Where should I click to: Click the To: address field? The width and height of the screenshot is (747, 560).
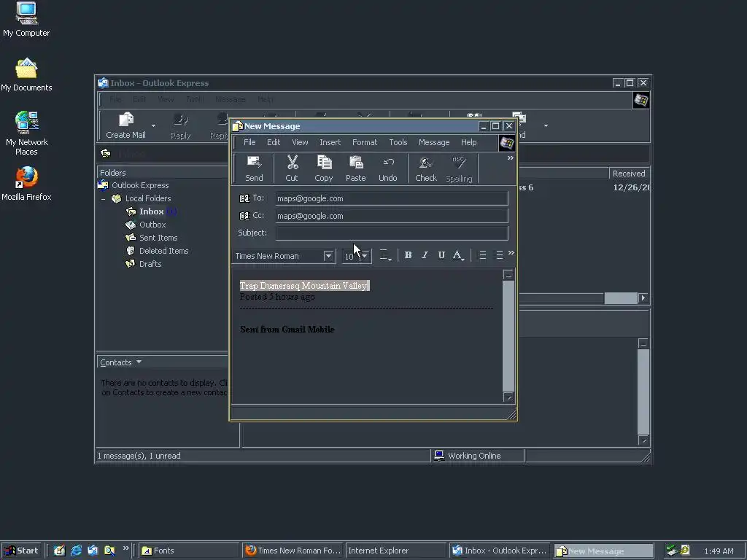pyautogui.click(x=392, y=198)
